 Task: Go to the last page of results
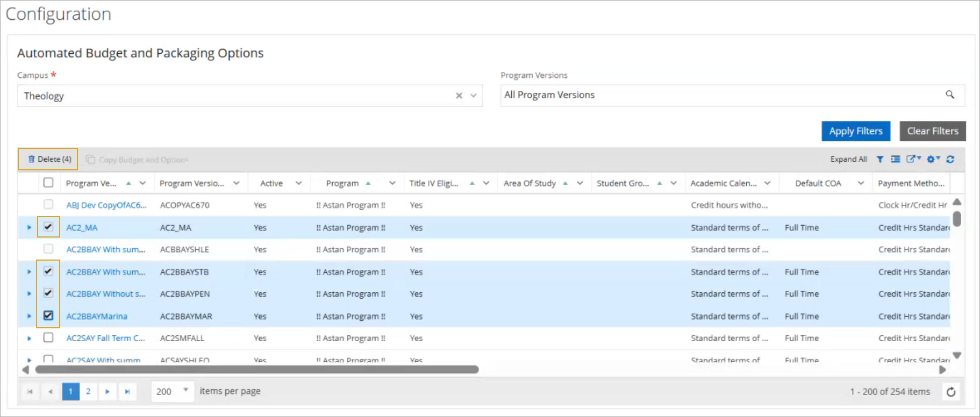[127, 392]
